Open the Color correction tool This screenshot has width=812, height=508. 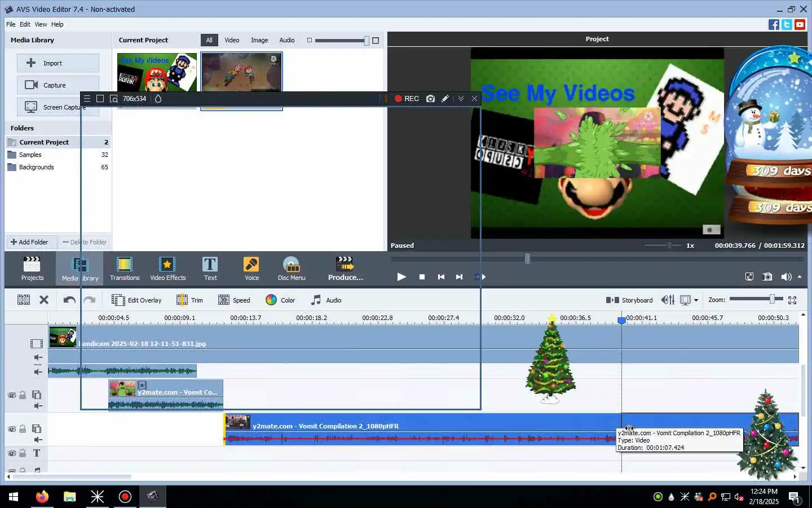tap(280, 300)
